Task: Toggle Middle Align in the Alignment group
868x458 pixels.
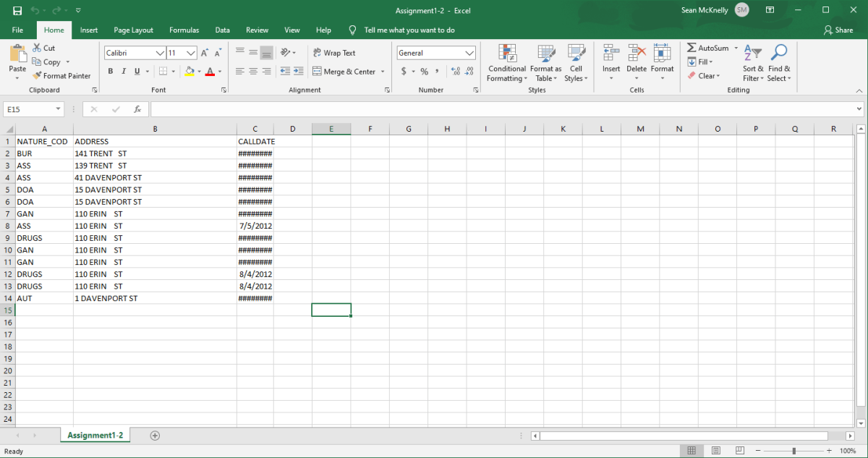Action: 253,53
